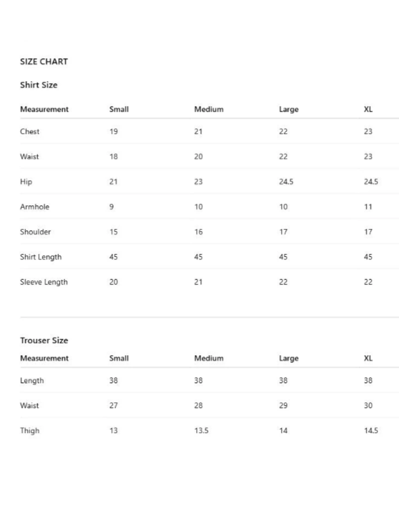Click the Large Hip value 24.5
Viewport: 399px width, 532px height.
286,182
